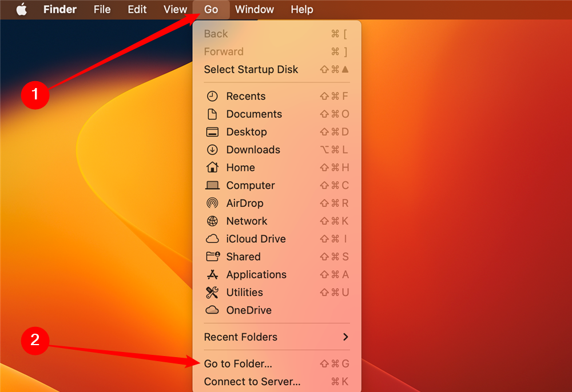Click the Home house icon

click(x=212, y=167)
